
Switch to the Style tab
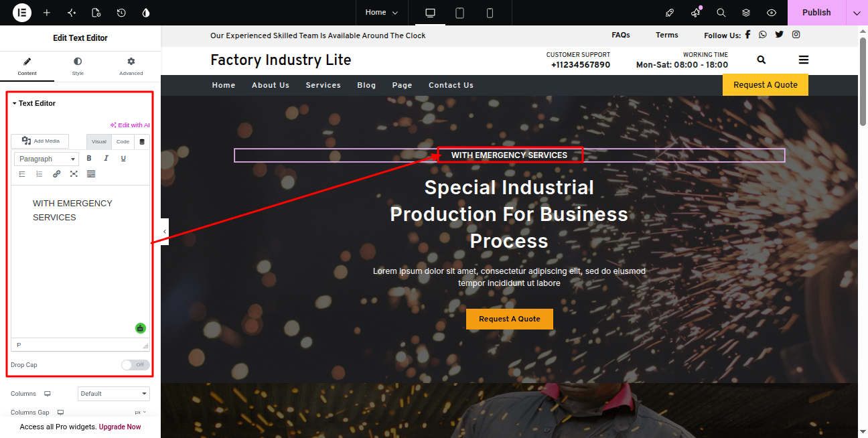78,66
